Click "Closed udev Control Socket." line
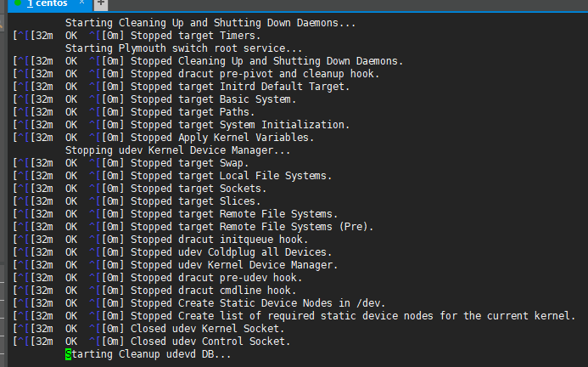The width and height of the screenshot is (588, 367). coord(210,342)
